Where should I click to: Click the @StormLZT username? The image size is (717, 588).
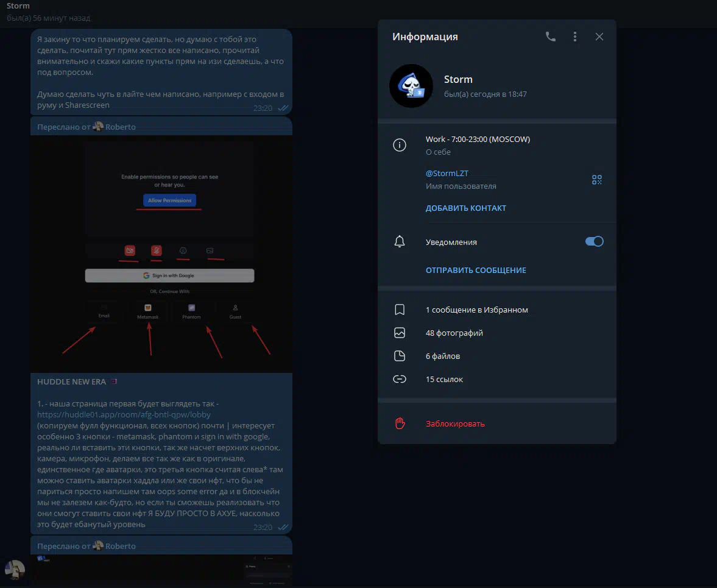point(447,173)
